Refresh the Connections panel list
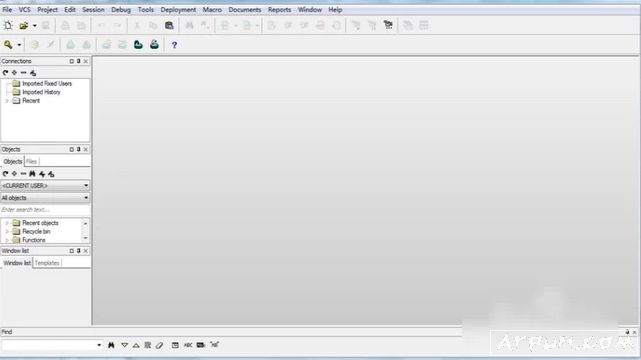The image size is (641, 360). (x=5, y=73)
